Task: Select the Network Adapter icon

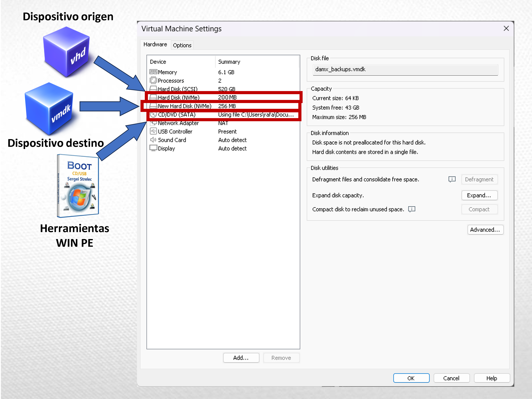Action: coord(153,123)
